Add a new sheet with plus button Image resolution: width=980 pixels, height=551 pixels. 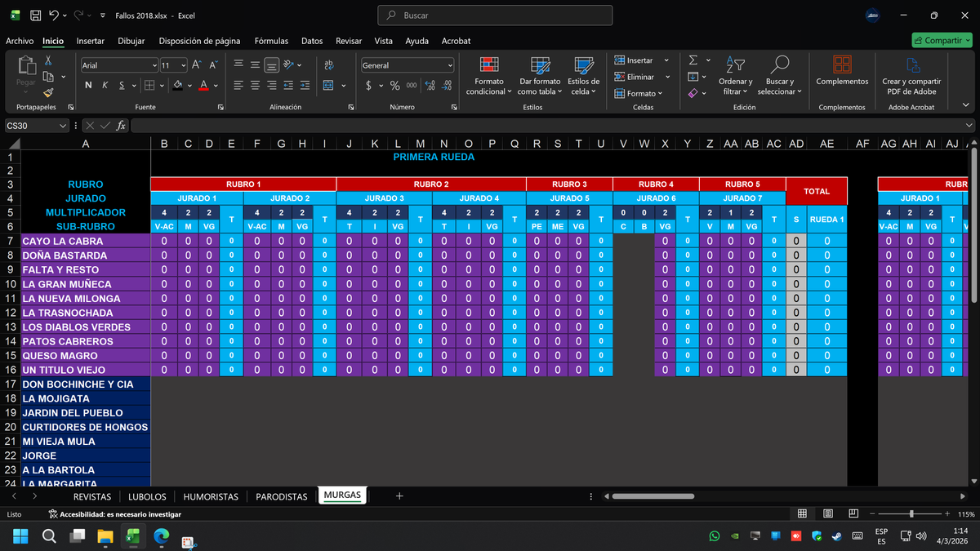(x=399, y=495)
